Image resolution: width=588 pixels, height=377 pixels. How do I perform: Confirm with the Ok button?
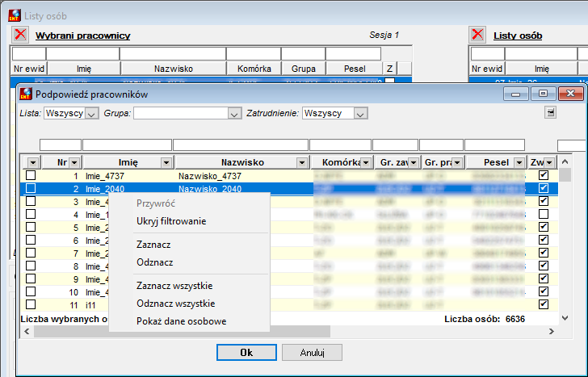(246, 352)
